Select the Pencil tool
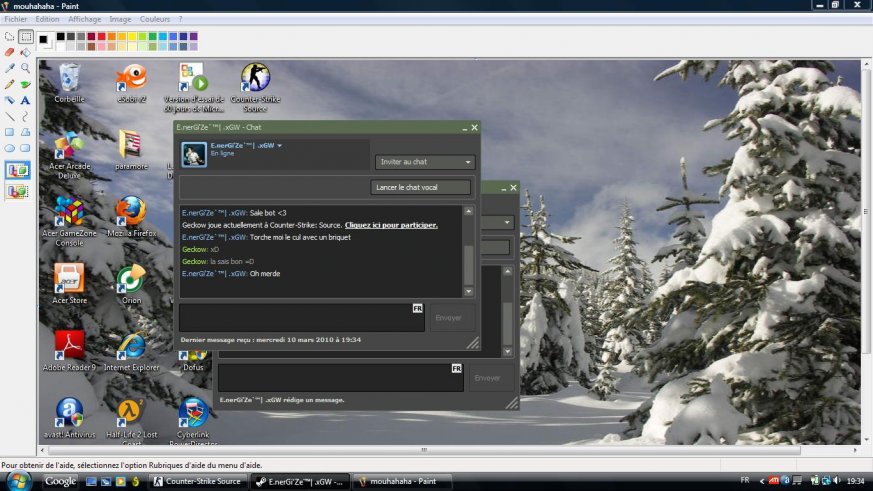 (x=9, y=84)
